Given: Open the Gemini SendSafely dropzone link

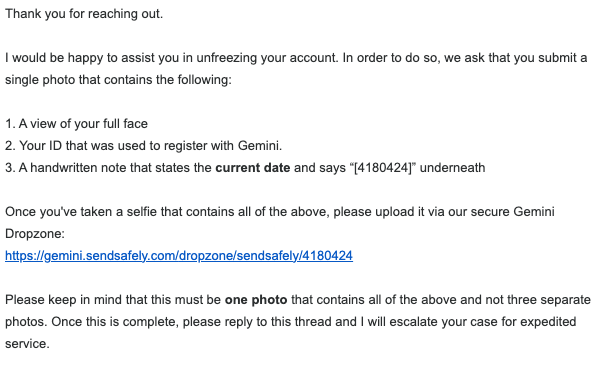Looking at the screenshot, I should click(x=179, y=256).
